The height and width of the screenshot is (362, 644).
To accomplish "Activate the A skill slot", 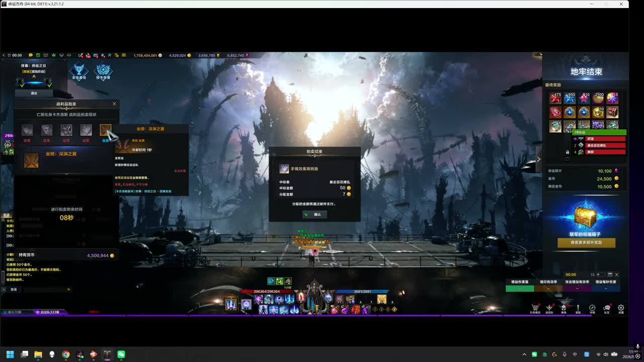I will tap(263, 310).
